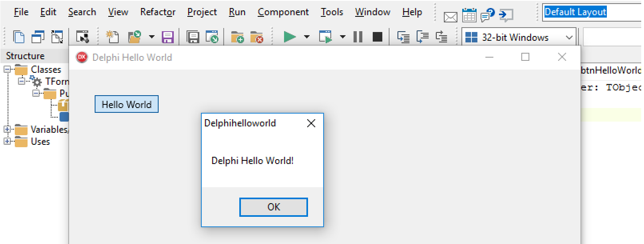This screenshot has height=244, width=644.
Task: Select the Classes folder in Structure
Action: 38,70
